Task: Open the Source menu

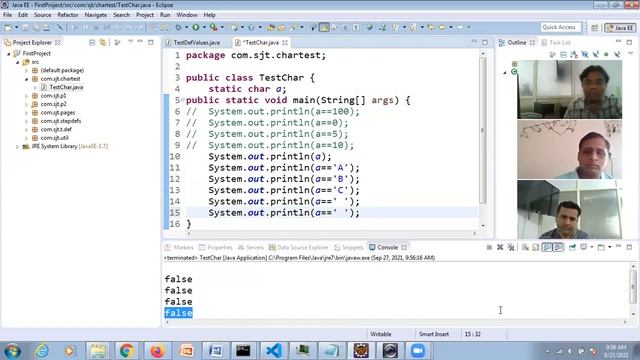Action: coord(42,15)
